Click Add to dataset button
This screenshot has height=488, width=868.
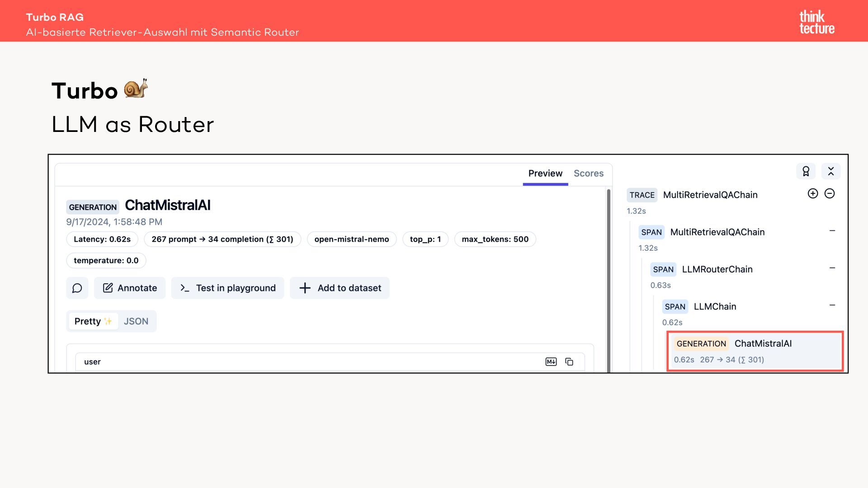point(340,288)
